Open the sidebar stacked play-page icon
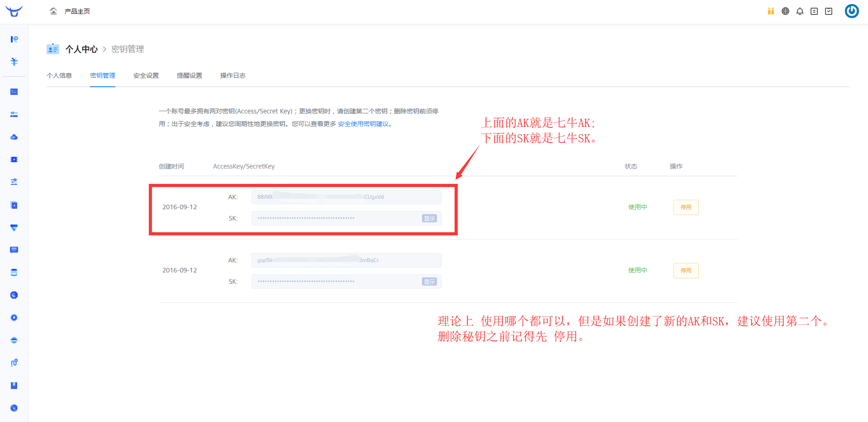The image size is (868, 422). pos(14,205)
